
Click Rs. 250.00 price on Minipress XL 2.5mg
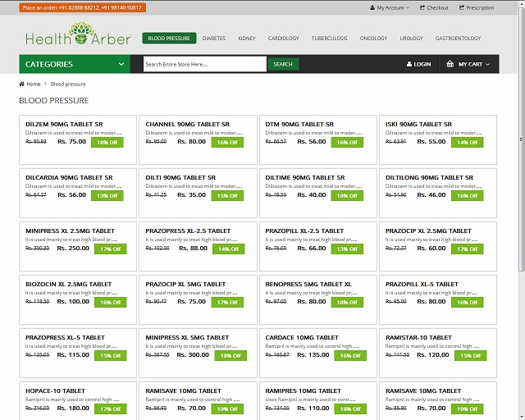tap(73, 249)
